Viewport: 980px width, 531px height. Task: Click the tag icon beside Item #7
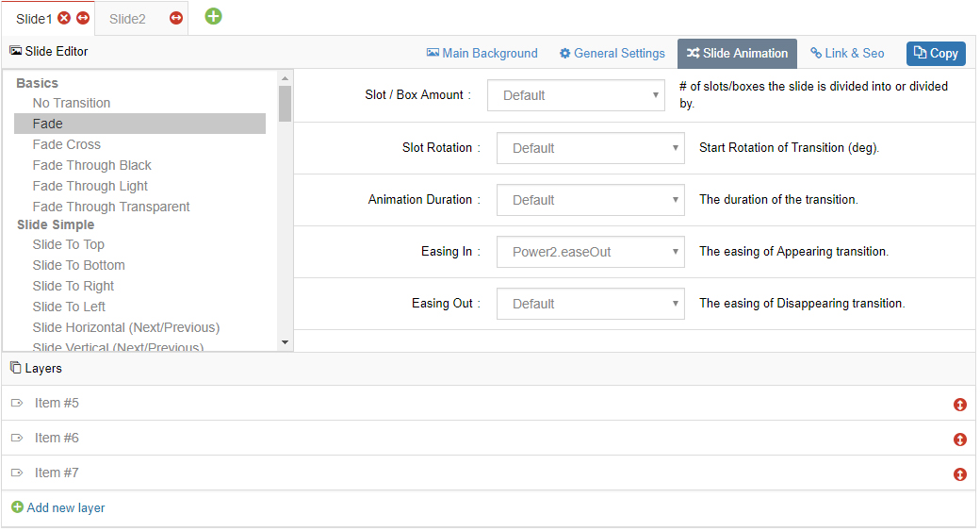tap(17, 473)
